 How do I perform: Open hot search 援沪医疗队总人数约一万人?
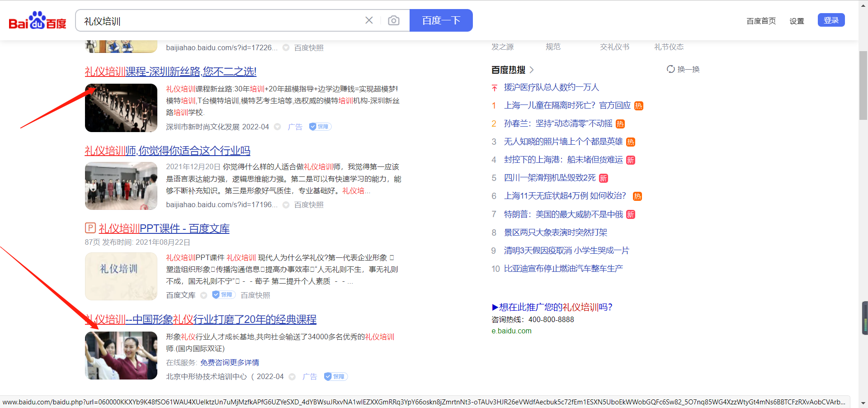(x=552, y=87)
